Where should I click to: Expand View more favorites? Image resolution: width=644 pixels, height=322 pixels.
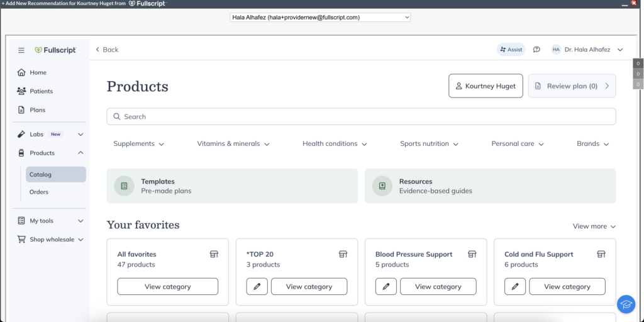594,226
